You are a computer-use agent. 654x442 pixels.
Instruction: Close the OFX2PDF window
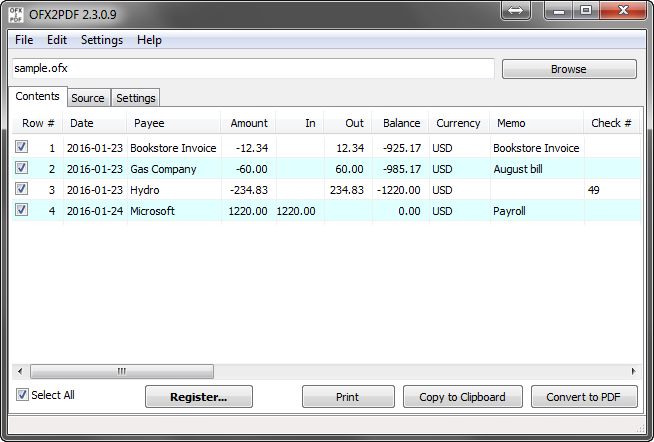(x=623, y=10)
